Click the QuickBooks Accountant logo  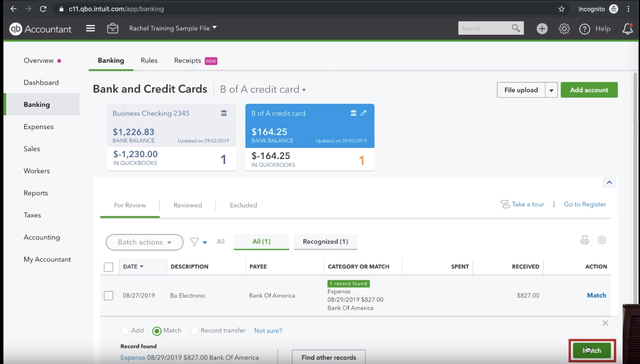[x=40, y=29]
